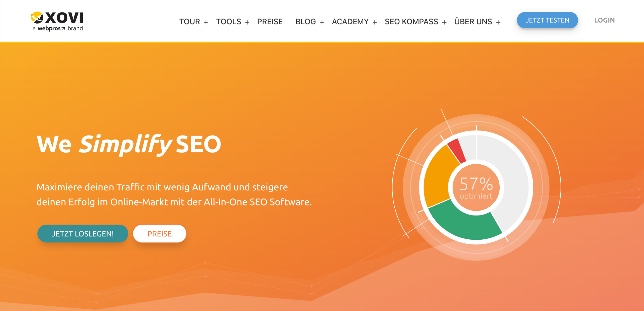The height and width of the screenshot is (311, 644).
Task: Click the JETZT LOSLEGEN! button
Action: click(x=83, y=234)
